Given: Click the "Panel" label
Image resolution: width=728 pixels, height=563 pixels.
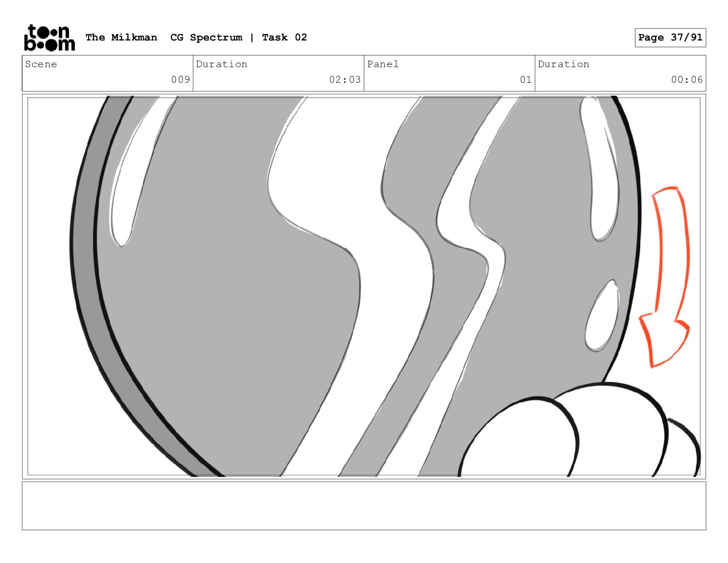Looking at the screenshot, I should click(383, 64).
